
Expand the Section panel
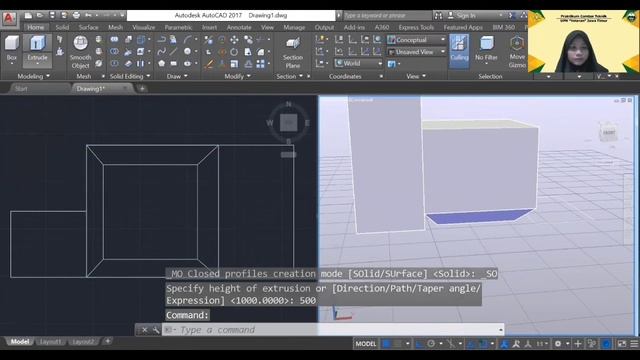coord(289,76)
